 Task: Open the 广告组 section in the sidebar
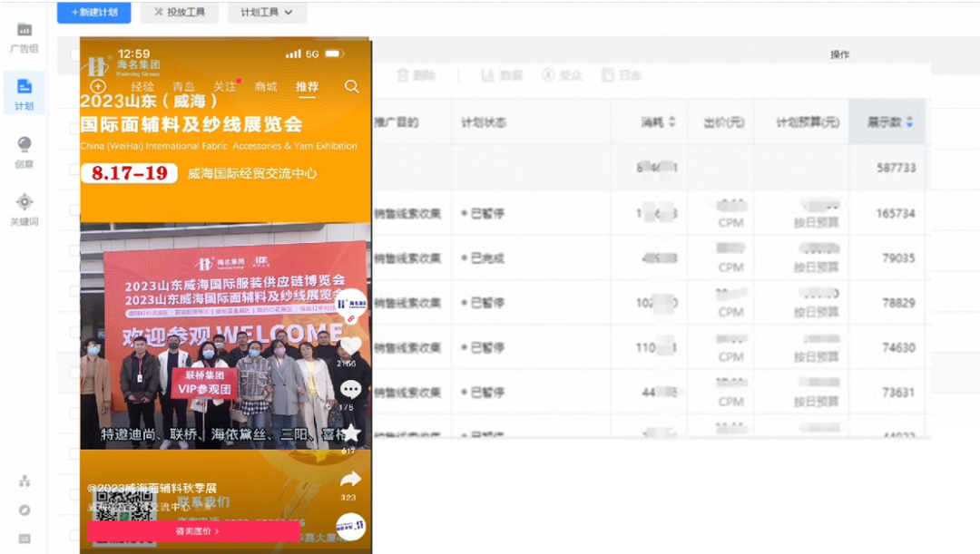[24, 37]
